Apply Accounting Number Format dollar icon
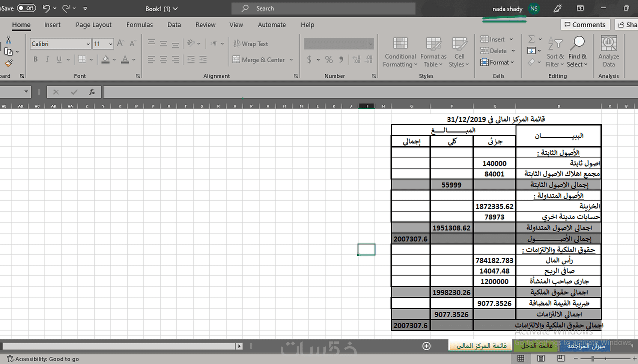Image resolution: width=638 pixels, height=364 pixels. [x=309, y=59]
